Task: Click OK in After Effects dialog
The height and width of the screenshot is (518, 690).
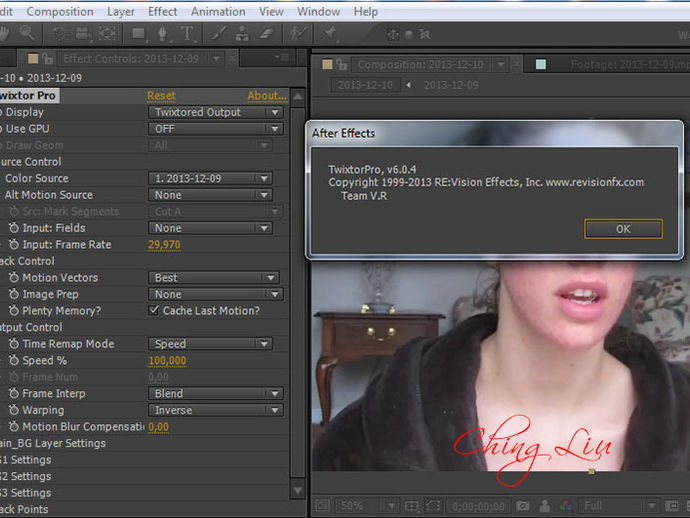Action: (x=623, y=229)
